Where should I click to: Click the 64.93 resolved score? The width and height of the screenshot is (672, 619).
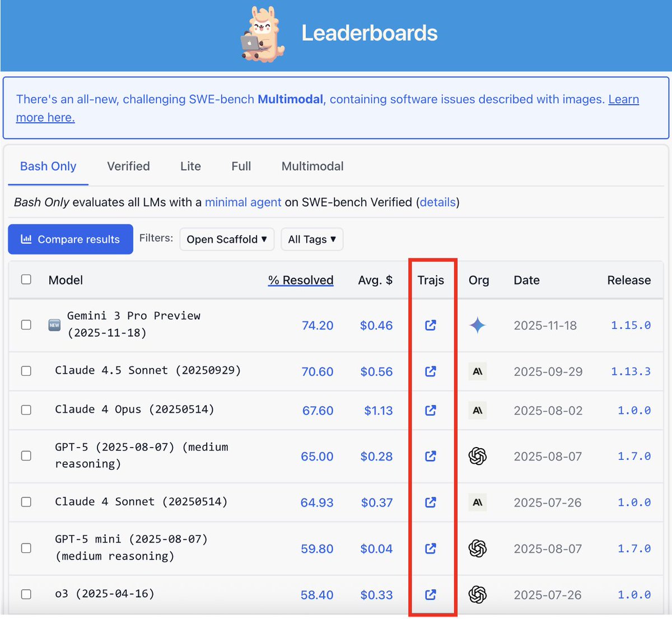[317, 502]
